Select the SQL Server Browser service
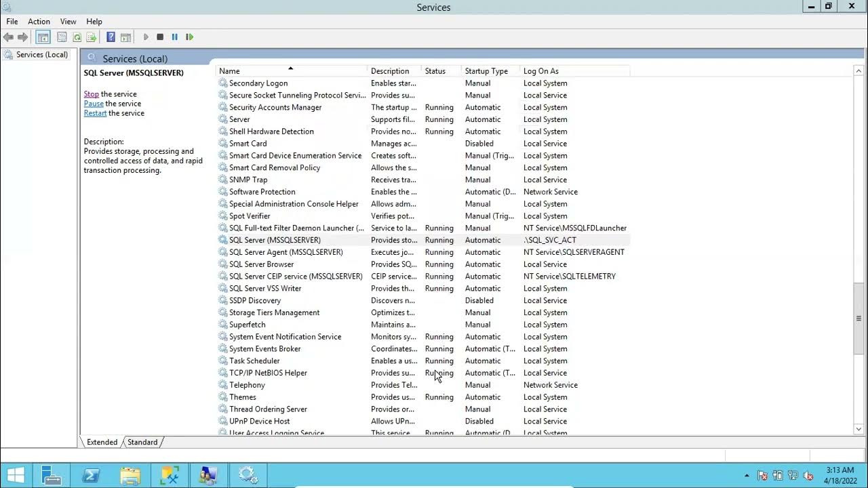 423,264
